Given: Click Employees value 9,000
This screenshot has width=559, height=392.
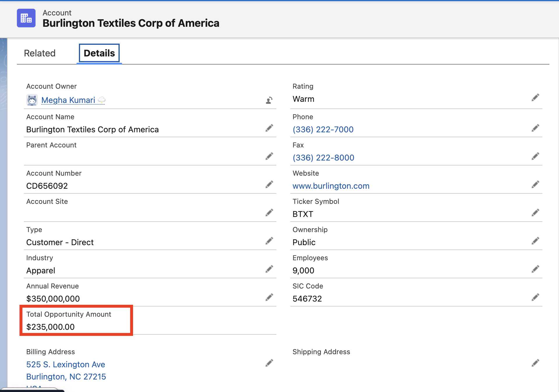Looking at the screenshot, I should click(303, 270).
